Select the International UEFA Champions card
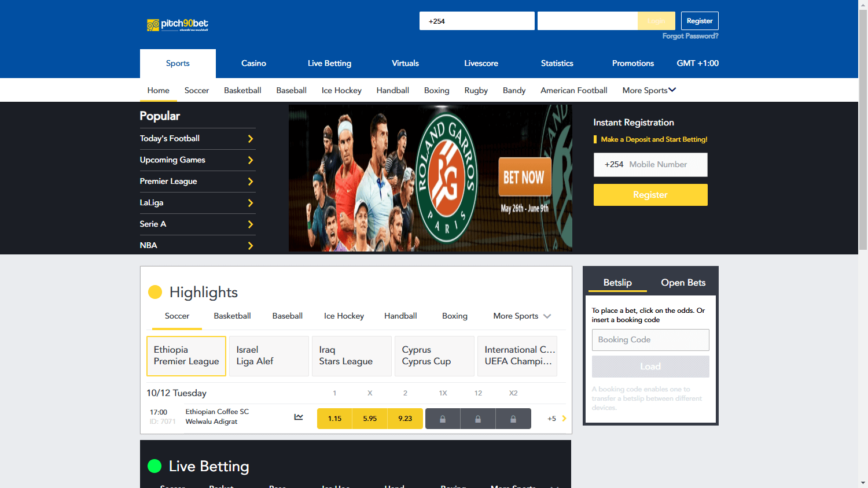This screenshot has height=488, width=868. [x=517, y=356]
